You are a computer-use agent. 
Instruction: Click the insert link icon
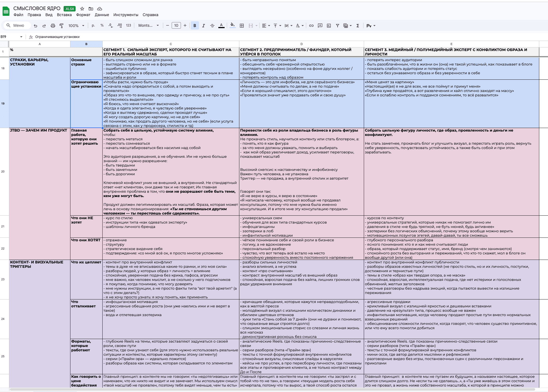(x=311, y=26)
